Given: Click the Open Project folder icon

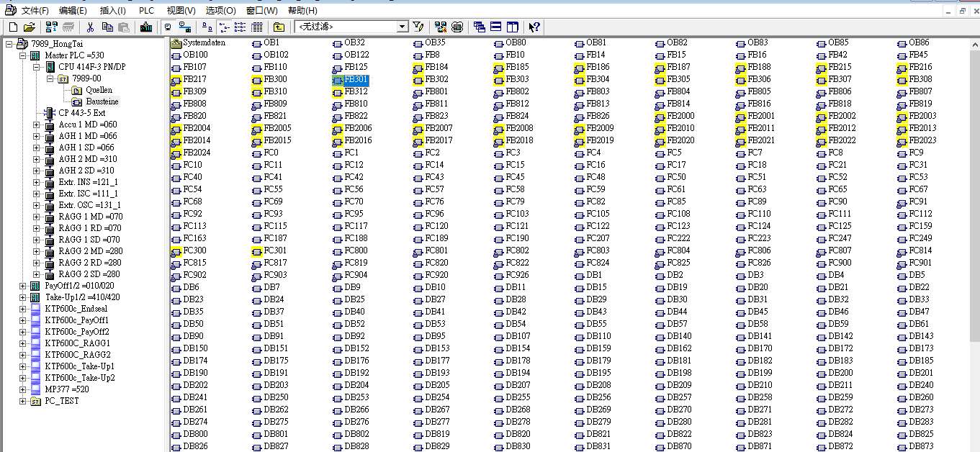Looking at the screenshot, I should [30, 27].
